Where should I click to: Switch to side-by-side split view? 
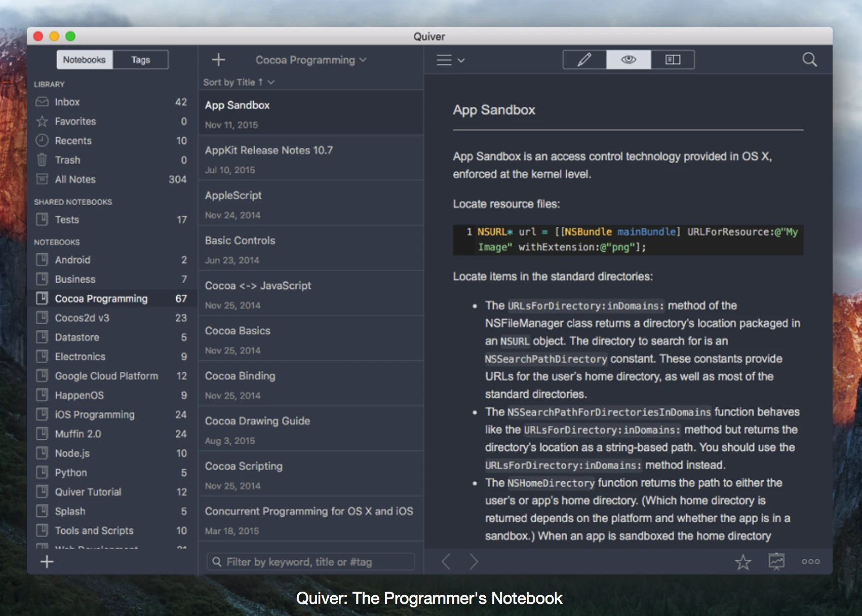[673, 60]
